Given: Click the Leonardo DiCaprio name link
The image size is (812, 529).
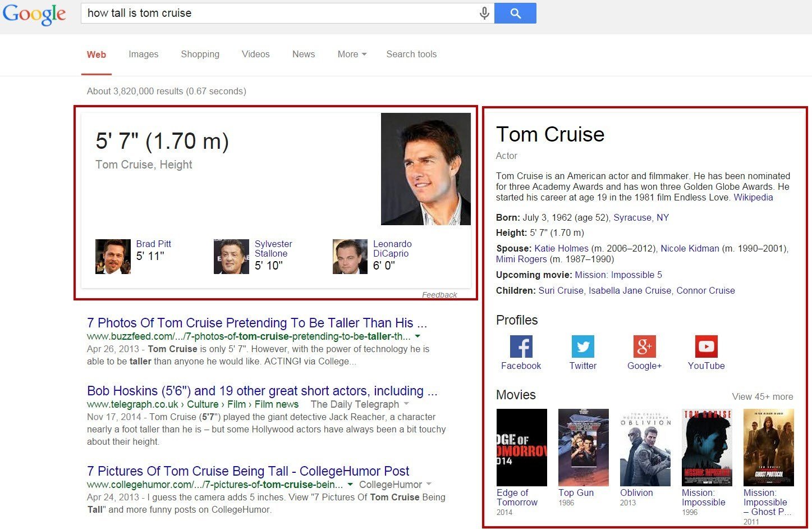Looking at the screenshot, I should pyautogui.click(x=392, y=249).
